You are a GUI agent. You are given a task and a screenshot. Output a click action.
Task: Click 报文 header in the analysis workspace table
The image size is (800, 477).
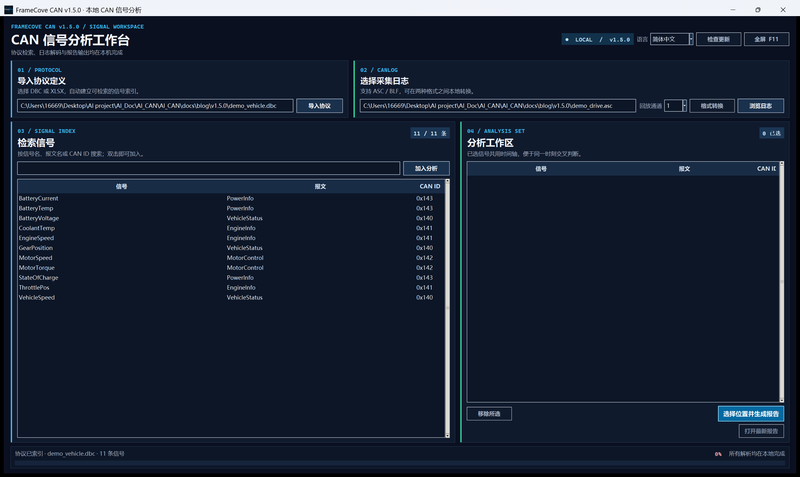tap(684, 169)
